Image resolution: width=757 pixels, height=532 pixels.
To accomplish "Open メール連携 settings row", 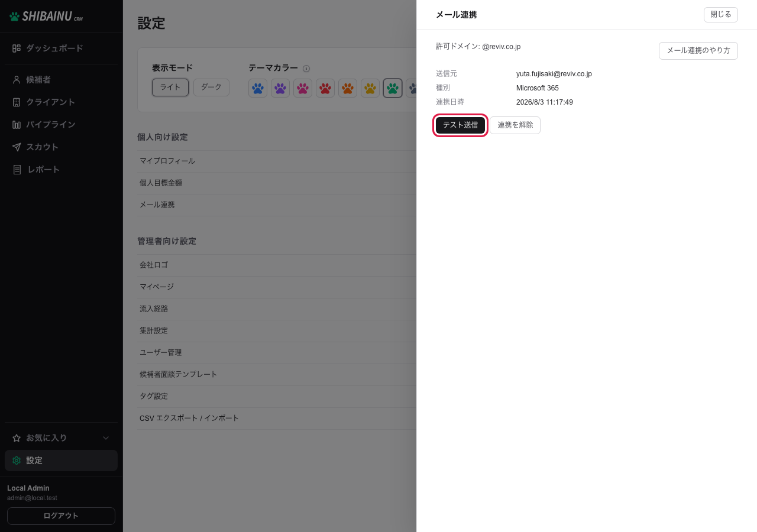I will (277, 205).
